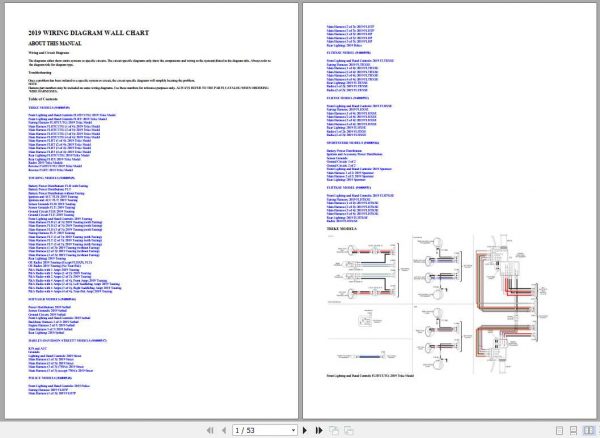This screenshot has width=600, height=438.
Task: Switch to single page view
Action: [559, 430]
